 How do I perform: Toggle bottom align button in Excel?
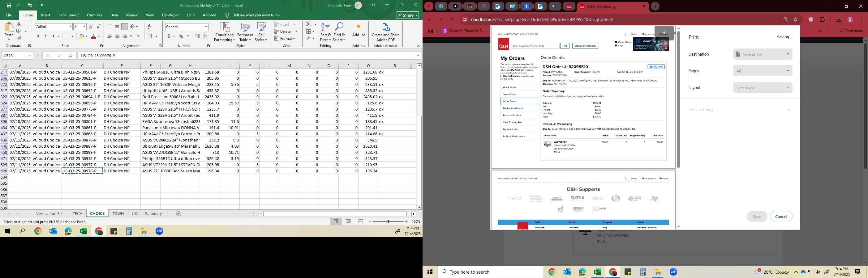125,27
